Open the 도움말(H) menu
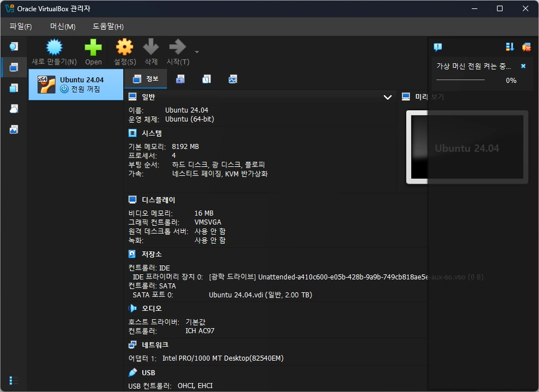Screen dimensions: 539x392 coord(108,26)
